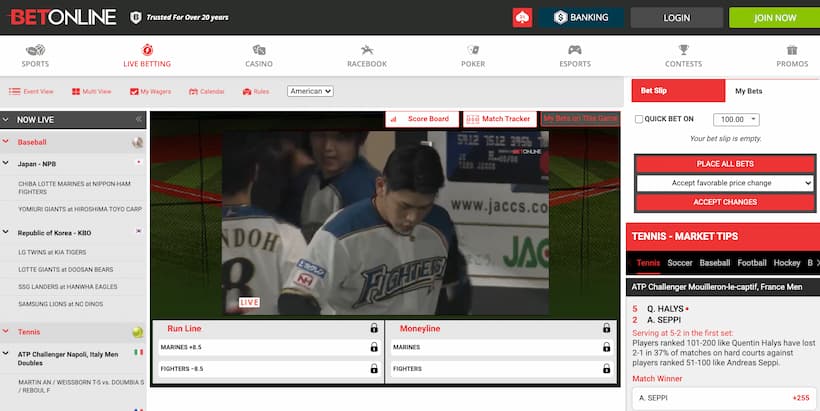
Task: Click lock icon on MARINES +8.5 row
Action: pos(374,347)
